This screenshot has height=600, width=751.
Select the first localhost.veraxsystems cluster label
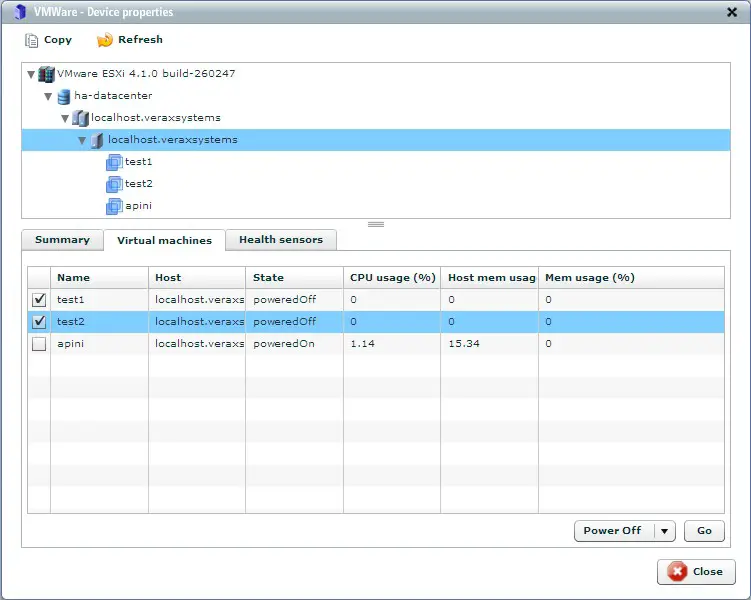pyautogui.click(x=156, y=118)
